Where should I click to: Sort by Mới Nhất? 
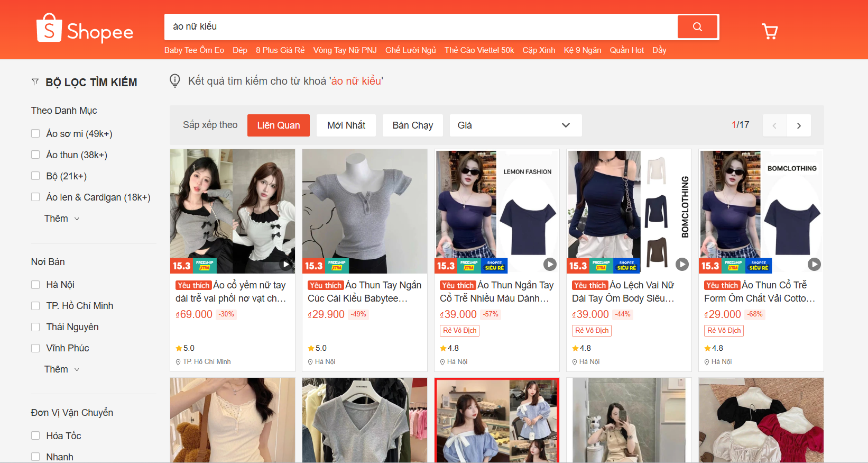tap(346, 125)
